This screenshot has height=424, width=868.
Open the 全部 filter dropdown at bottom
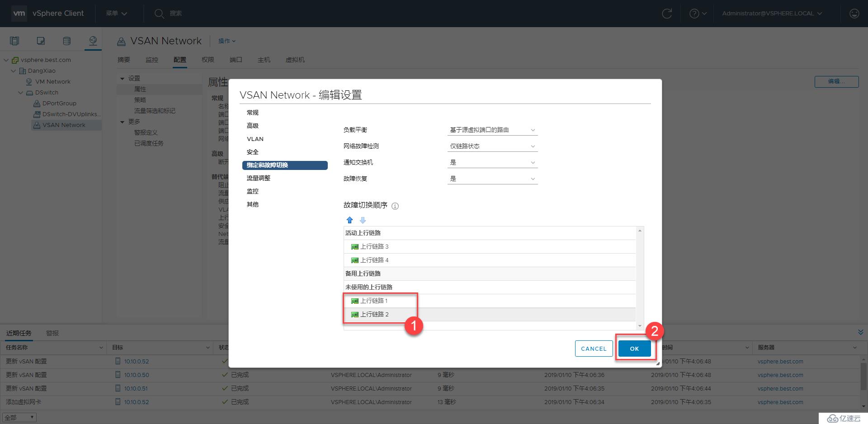[x=19, y=417]
